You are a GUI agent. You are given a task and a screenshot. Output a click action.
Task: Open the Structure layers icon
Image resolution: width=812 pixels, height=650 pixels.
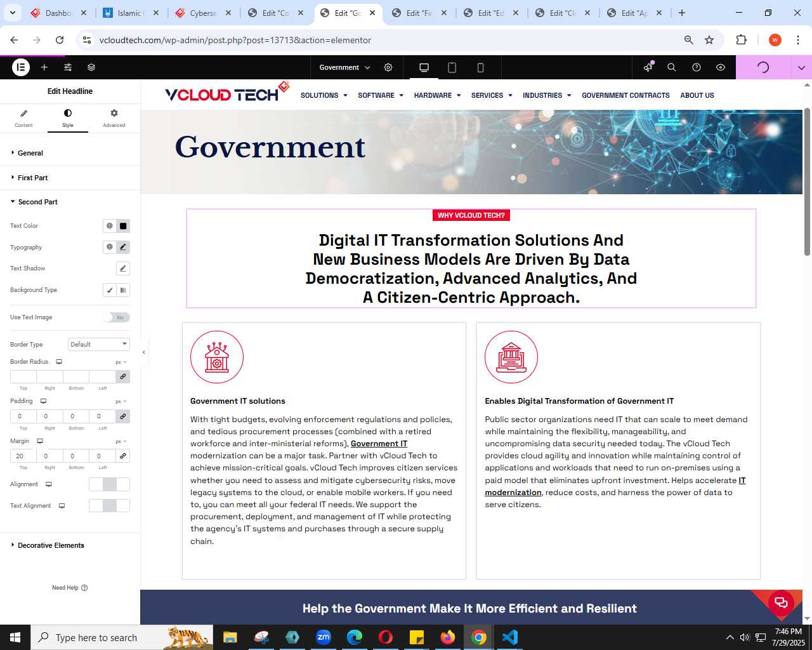91,67
